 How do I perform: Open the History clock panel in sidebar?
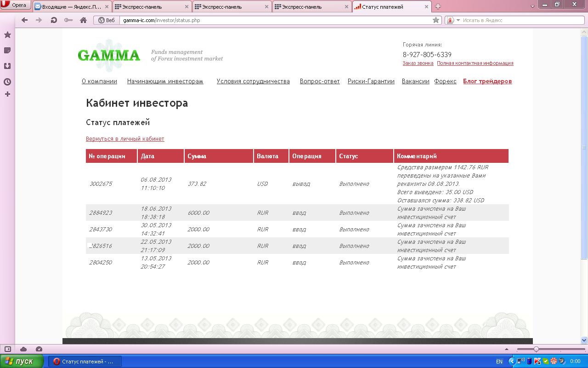[7, 82]
